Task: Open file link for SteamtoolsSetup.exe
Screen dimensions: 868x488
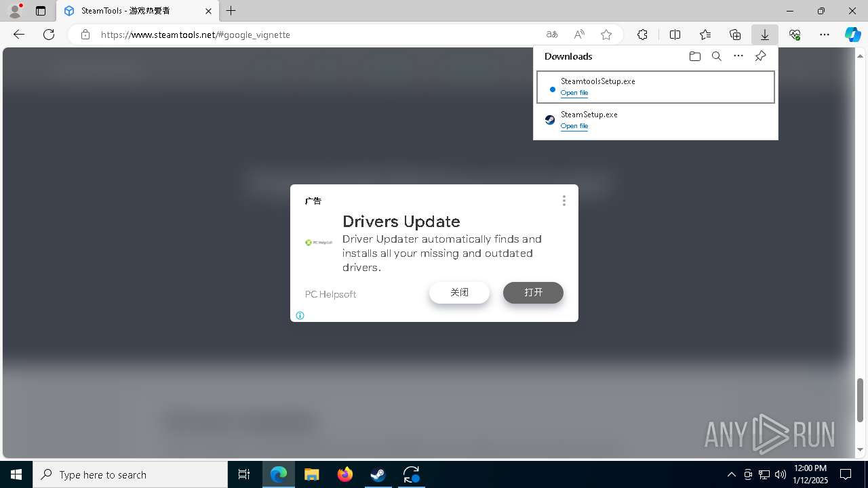Action: point(574,93)
